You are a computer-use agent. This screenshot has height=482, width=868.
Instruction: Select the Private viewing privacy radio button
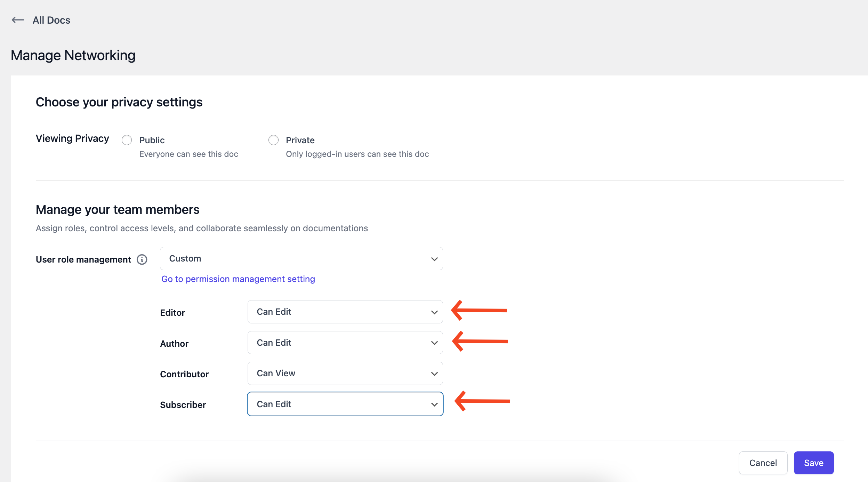click(273, 139)
